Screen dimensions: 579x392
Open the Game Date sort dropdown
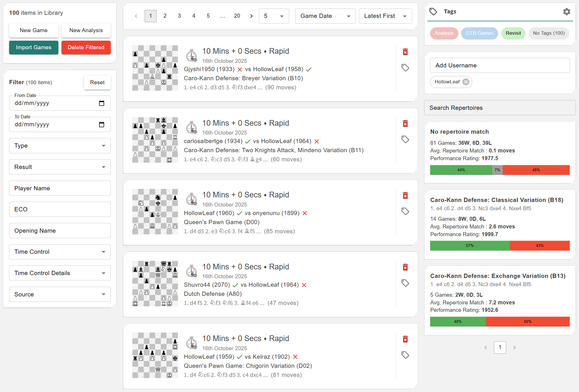pos(325,16)
